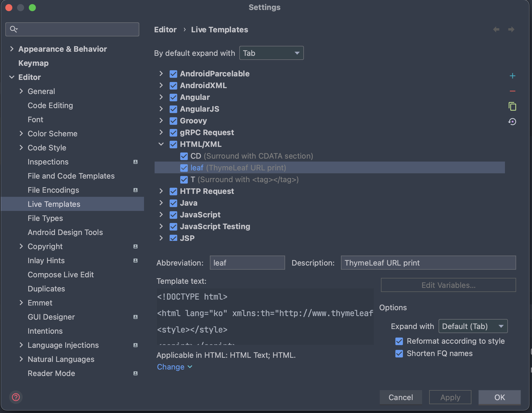Click the help question mark icon
The width and height of the screenshot is (532, 413).
click(16, 397)
